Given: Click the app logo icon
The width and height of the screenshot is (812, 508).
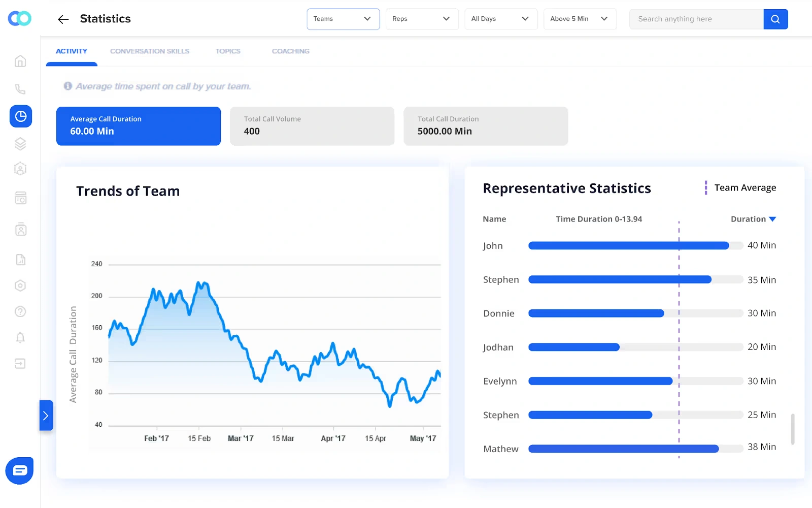Looking at the screenshot, I should pos(20,19).
